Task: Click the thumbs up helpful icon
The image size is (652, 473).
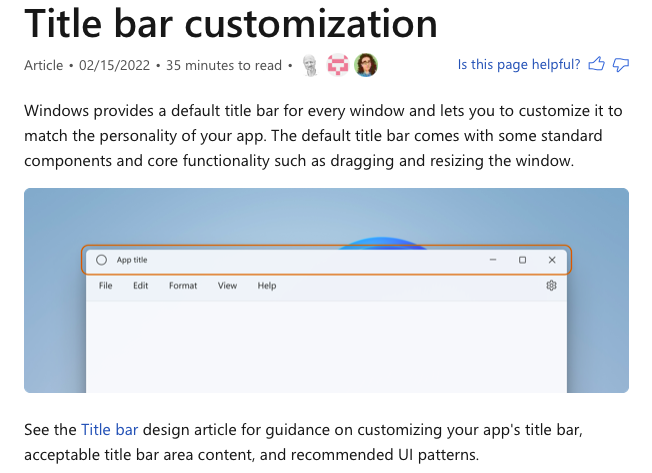Action: point(596,64)
